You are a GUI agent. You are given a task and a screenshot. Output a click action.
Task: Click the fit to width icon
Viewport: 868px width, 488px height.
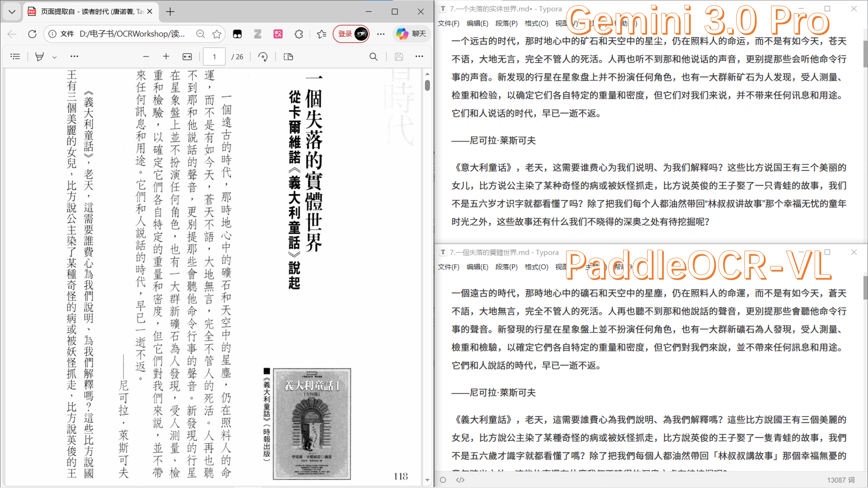187,57
